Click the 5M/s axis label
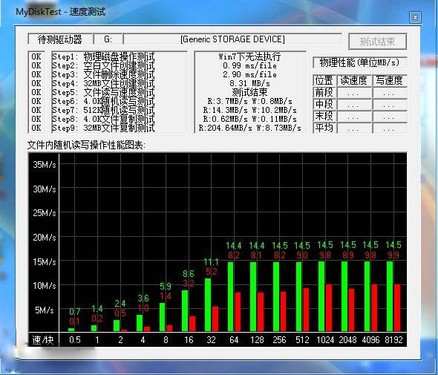 44,310
